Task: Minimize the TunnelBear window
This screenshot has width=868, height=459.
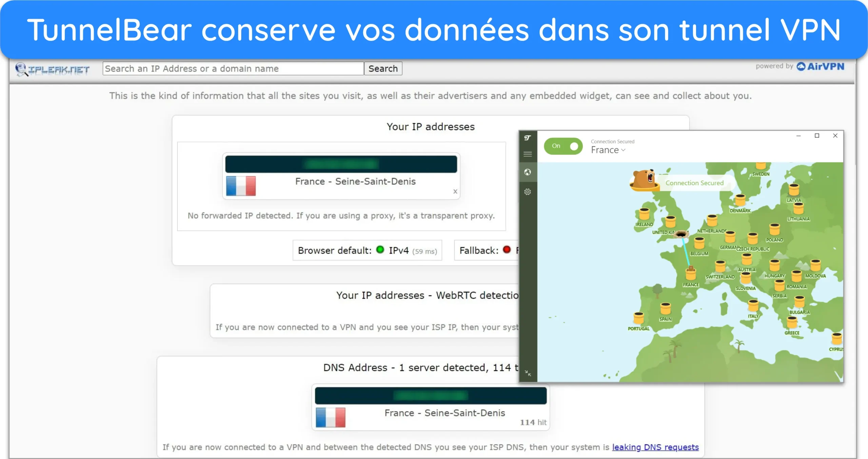Action: click(x=798, y=136)
